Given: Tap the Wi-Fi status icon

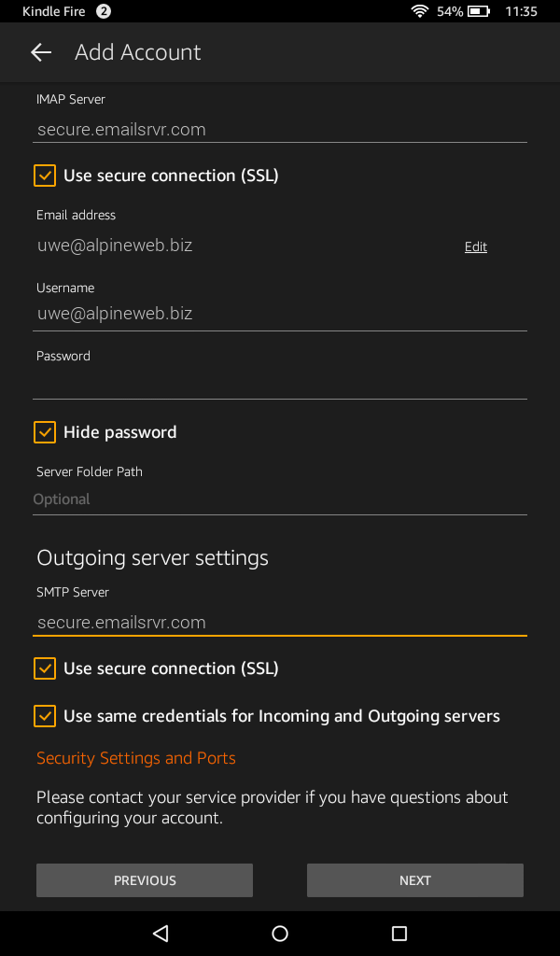Looking at the screenshot, I should coord(420,11).
